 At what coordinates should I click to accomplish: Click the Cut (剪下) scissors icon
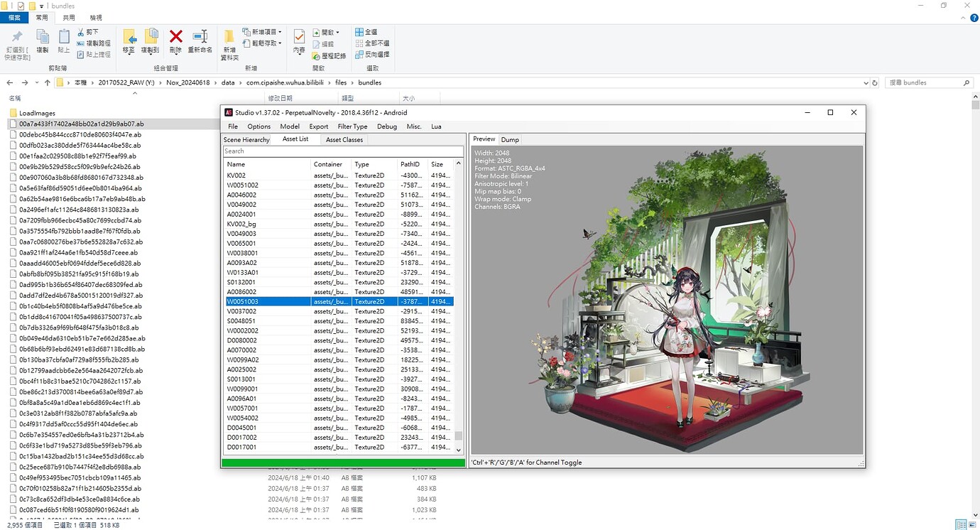[81, 32]
